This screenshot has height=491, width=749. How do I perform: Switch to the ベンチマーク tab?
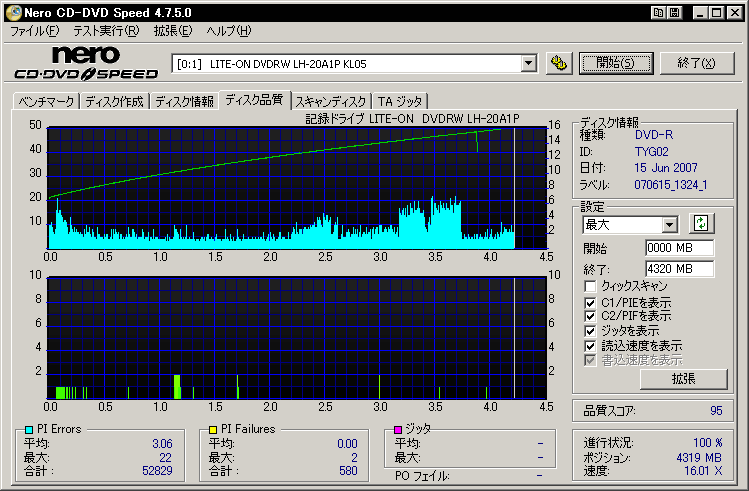(x=46, y=102)
